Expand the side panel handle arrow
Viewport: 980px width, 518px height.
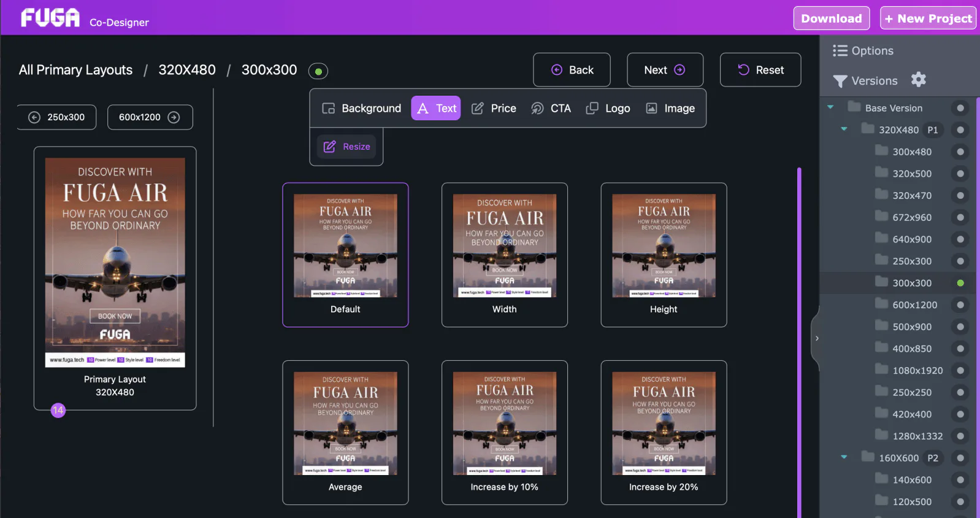816,338
